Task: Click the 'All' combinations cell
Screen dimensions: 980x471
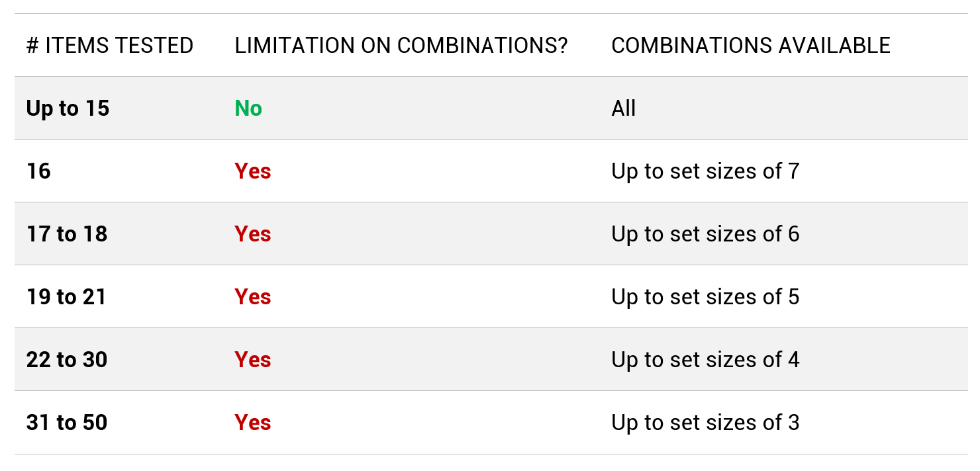Action: 624,108
